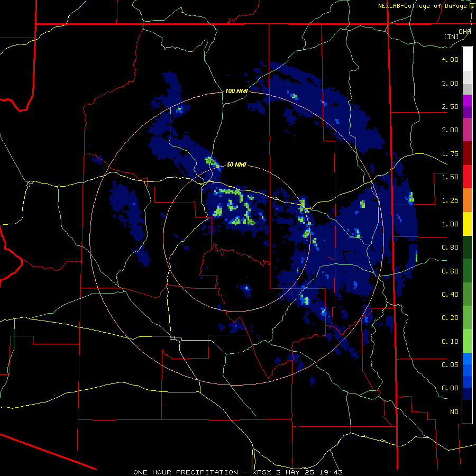This screenshot has height=476, width=476.
Task: Select the 2.00 legend value
Action: point(450,130)
